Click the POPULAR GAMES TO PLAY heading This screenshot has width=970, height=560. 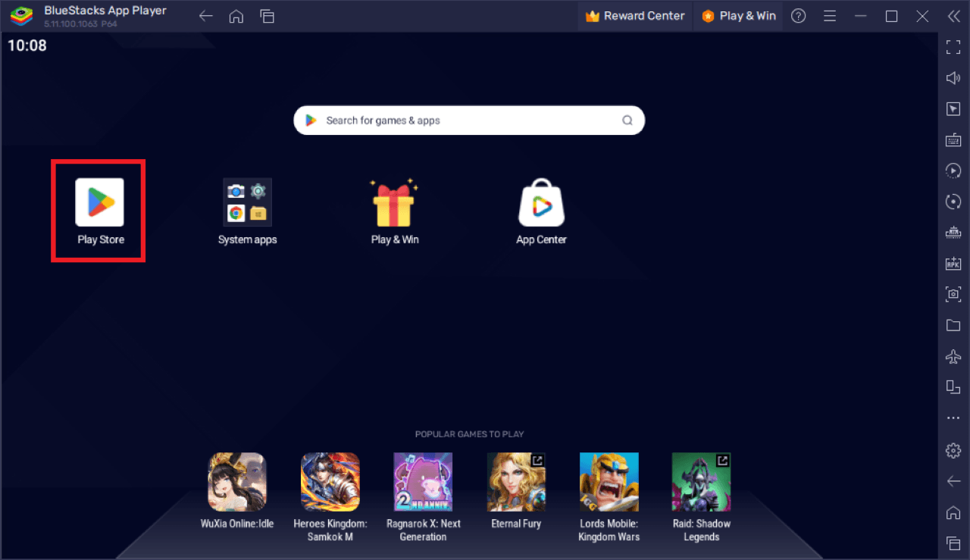[469, 434]
